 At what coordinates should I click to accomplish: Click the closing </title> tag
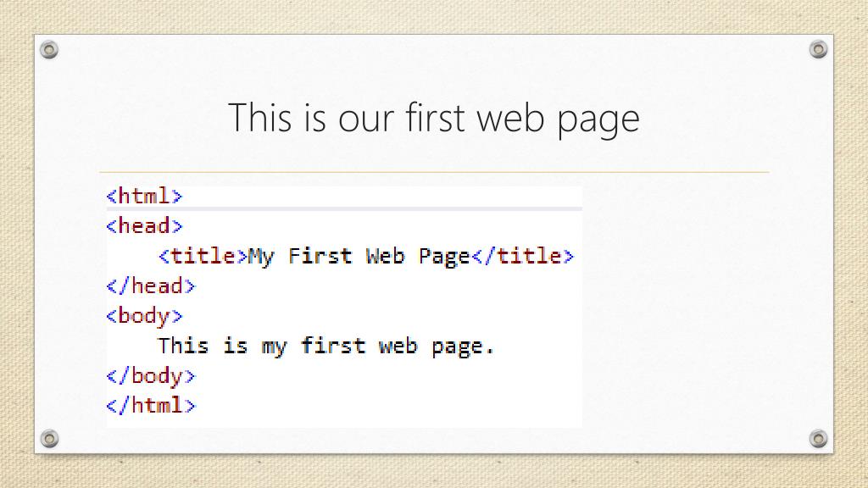click(x=522, y=256)
